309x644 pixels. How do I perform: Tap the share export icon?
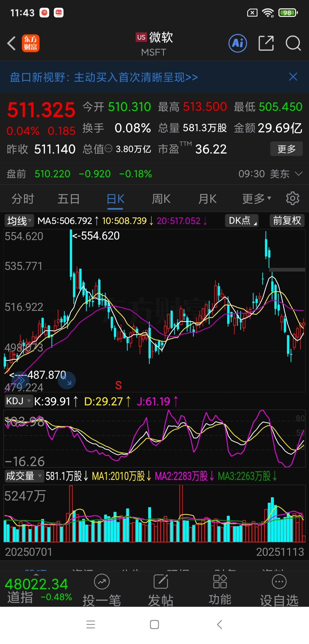pos(266,43)
